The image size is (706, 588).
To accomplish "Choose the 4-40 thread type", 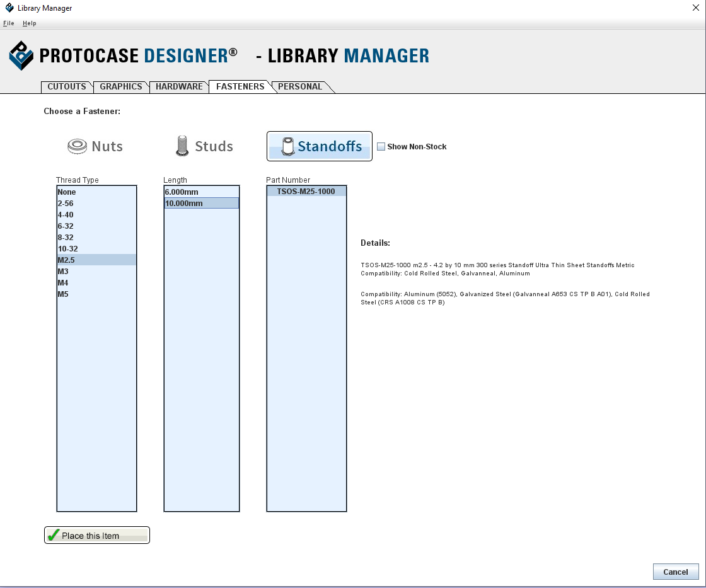I will (x=66, y=215).
